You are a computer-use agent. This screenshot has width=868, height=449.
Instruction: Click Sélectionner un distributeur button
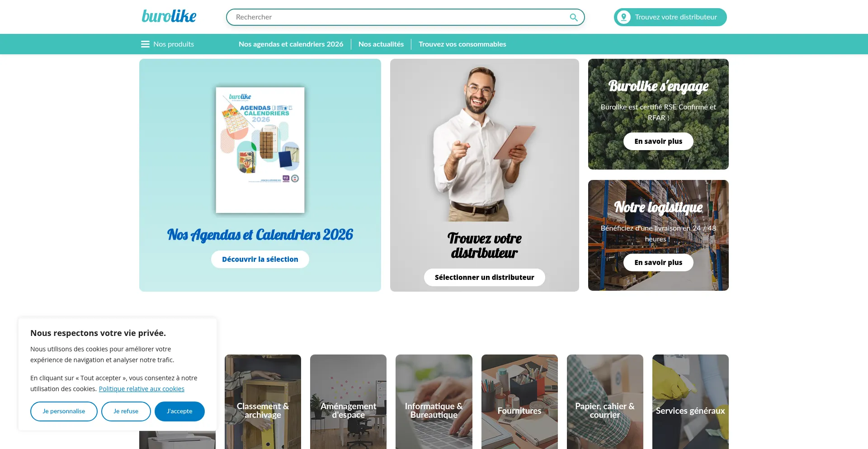484,277
